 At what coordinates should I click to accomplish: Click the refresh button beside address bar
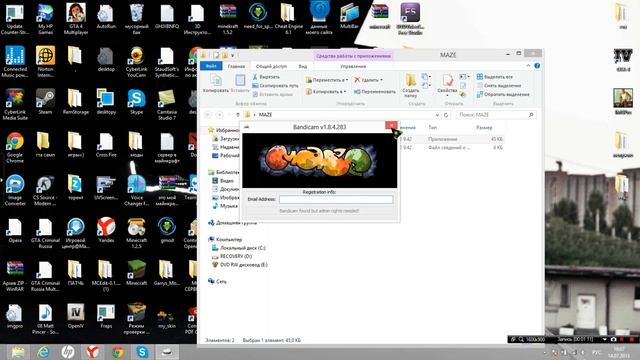[x=446, y=115]
